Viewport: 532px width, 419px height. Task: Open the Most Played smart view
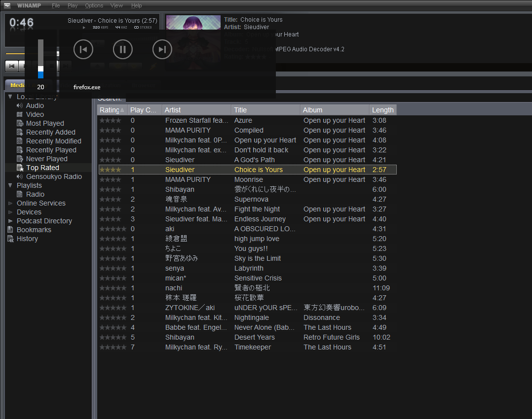[x=44, y=123]
